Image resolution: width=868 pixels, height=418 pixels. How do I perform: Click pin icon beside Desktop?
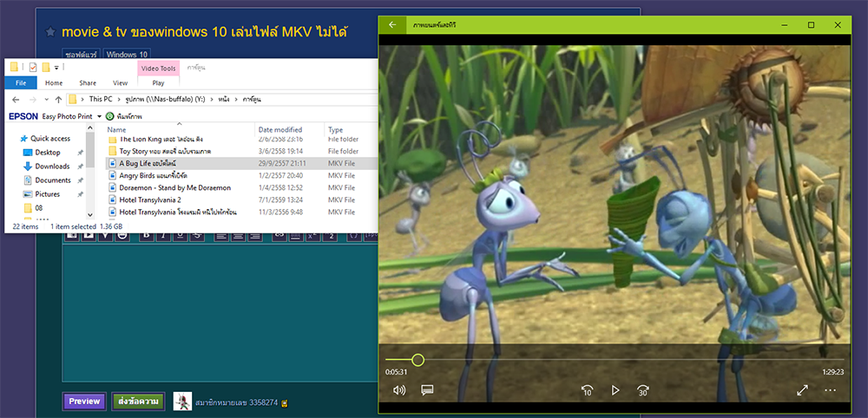tap(80, 153)
